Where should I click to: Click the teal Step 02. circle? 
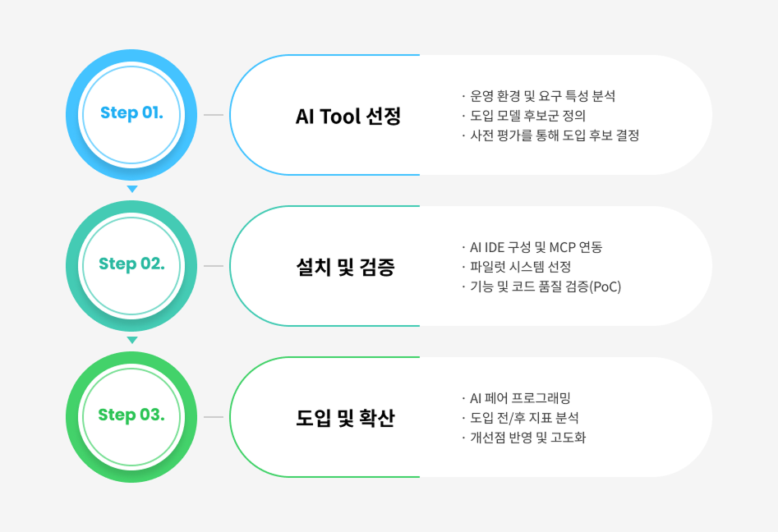click(x=131, y=265)
